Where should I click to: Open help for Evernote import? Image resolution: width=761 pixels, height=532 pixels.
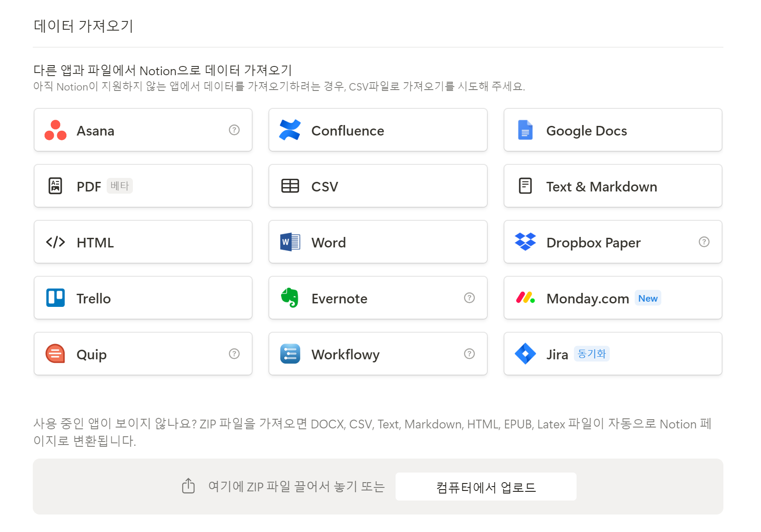(469, 298)
